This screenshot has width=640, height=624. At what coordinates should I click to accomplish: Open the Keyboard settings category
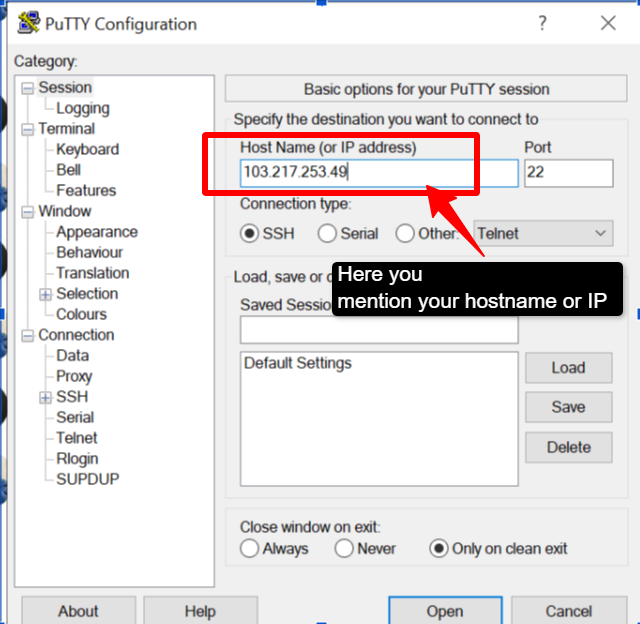coord(87,149)
